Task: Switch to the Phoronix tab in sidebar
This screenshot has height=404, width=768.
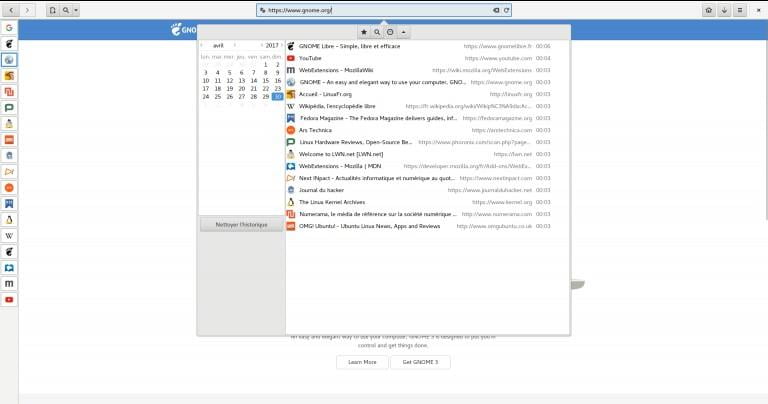Action: tap(9, 108)
